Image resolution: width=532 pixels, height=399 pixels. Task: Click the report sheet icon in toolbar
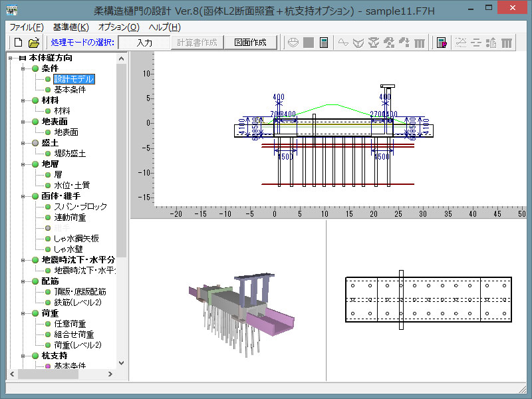click(441, 43)
